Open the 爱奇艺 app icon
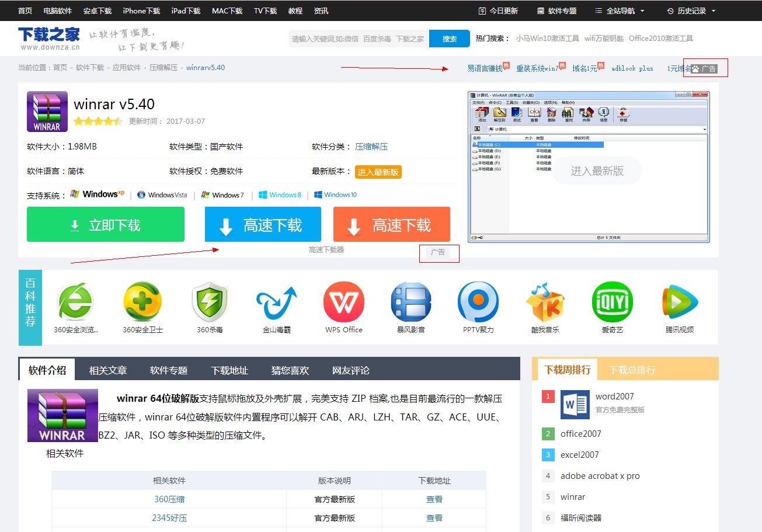 [613, 302]
